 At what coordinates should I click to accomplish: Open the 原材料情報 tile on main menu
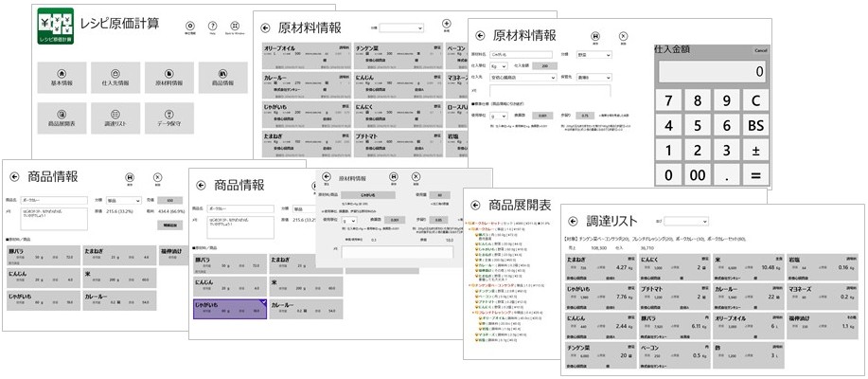pos(171,76)
